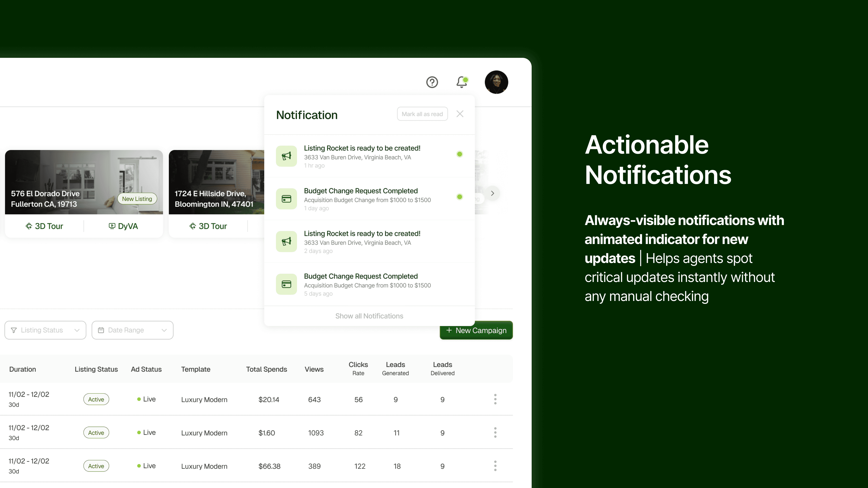Click the card icon of the 1 day ago notification
Screen dimensions: 868x488
click(286, 199)
